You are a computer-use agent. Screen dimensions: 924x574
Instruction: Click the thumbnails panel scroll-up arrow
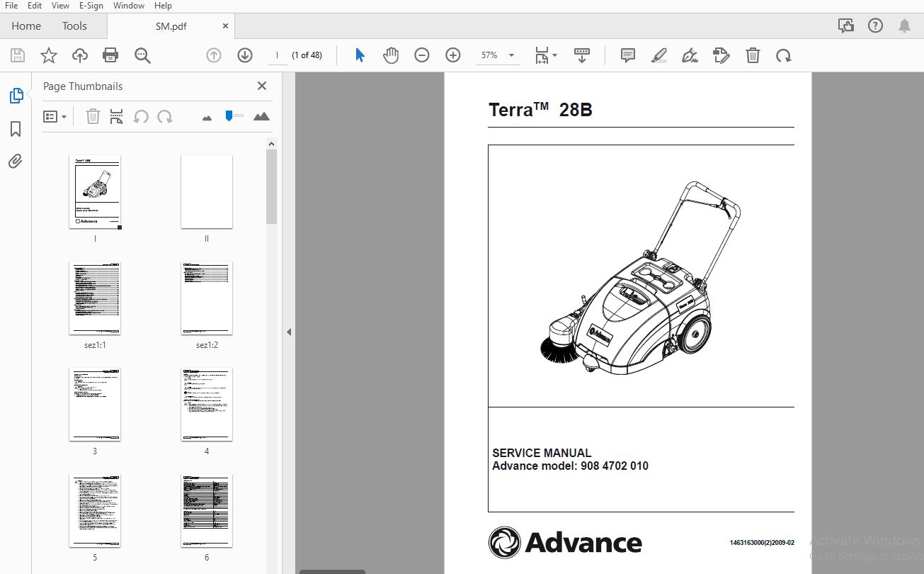pos(272,144)
